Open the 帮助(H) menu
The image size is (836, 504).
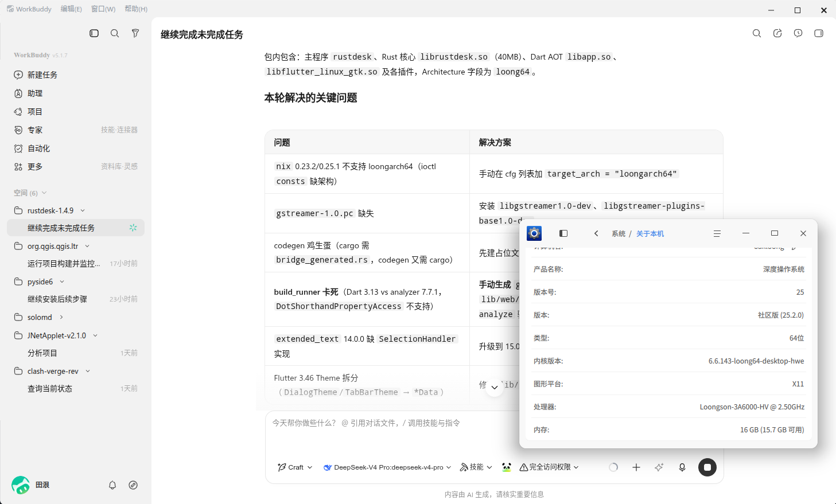click(136, 9)
